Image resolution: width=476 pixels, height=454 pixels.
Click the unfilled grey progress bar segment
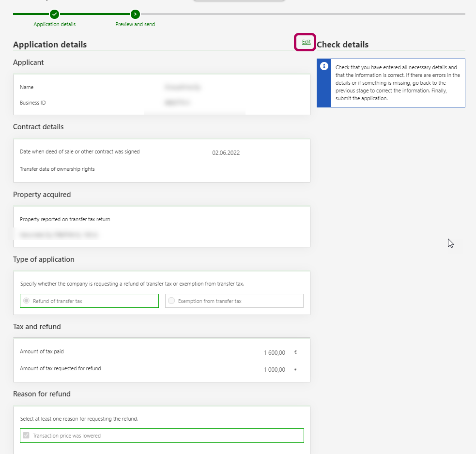(300, 14)
